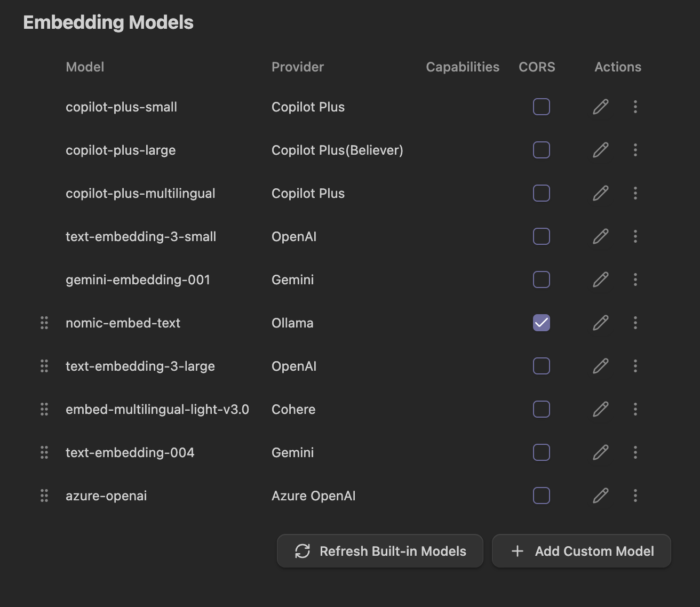The image size is (700, 607).
Task: Add a custom embedding model
Action: coord(581,551)
